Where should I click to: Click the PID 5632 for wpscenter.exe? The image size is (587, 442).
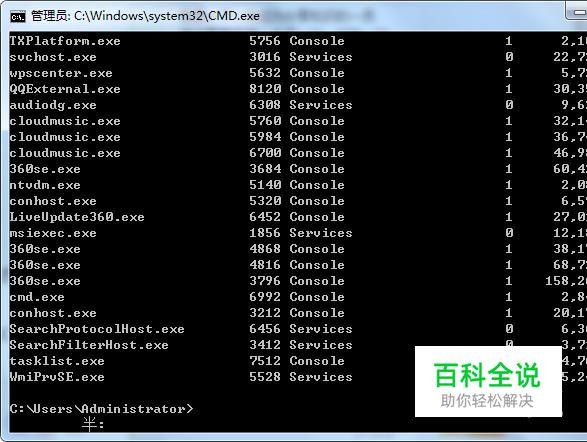265,73
